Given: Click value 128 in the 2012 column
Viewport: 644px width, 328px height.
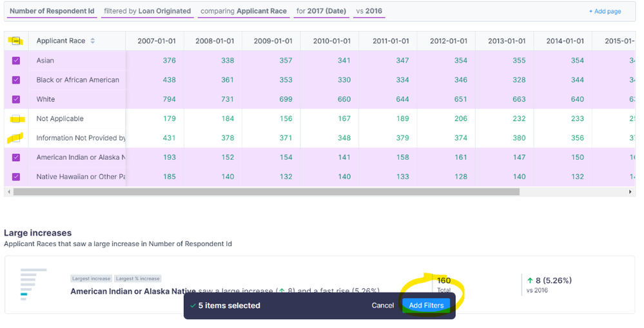Looking at the screenshot, I should pyautogui.click(x=461, y=177).
